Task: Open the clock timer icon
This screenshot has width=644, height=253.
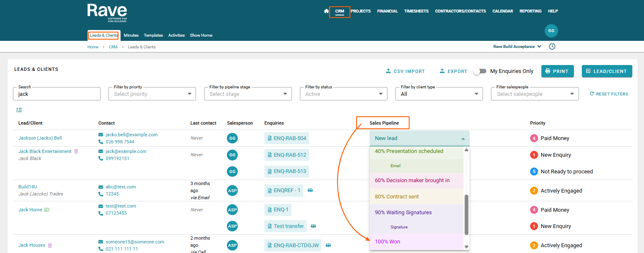Action: click(x=552, y=47)
